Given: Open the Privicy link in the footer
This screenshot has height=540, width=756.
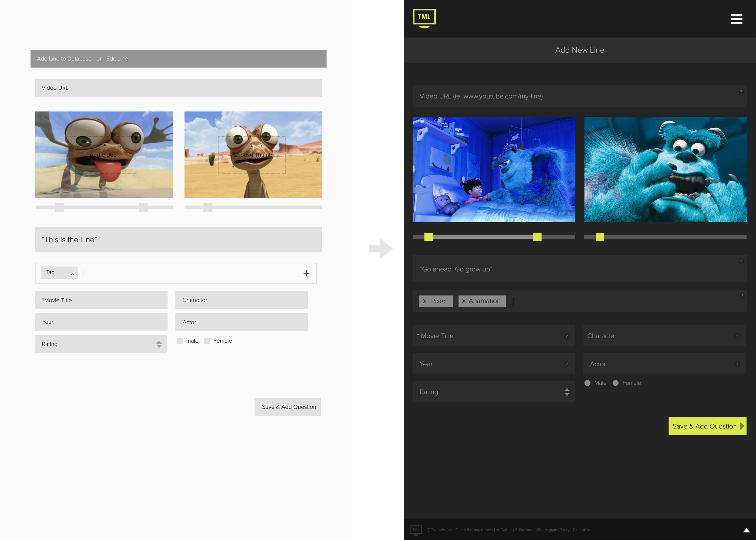Looking at the screenshot, I should pyautogui.click(x=565, y=530).
